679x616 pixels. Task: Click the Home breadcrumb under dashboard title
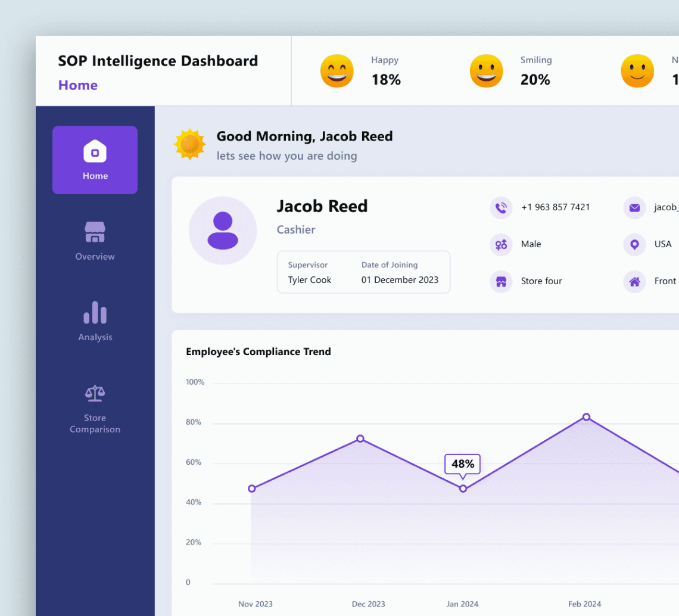(78, 85)
